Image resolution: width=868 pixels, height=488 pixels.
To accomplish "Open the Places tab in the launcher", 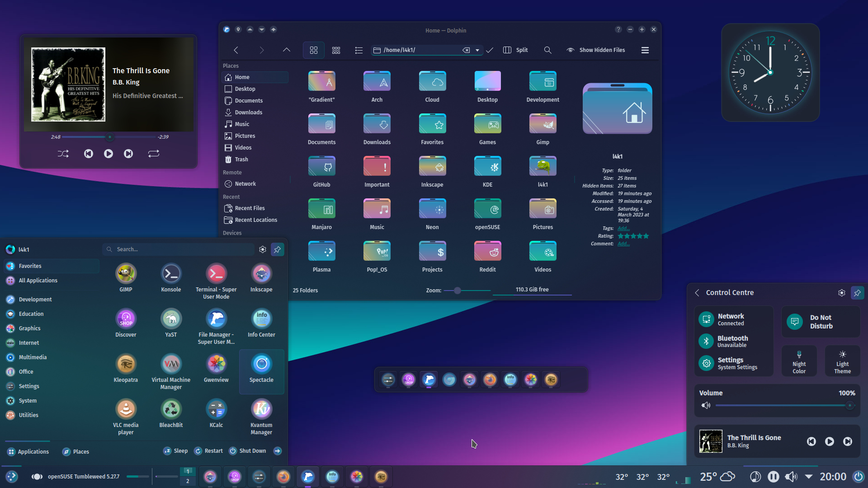I will [75, 451].
